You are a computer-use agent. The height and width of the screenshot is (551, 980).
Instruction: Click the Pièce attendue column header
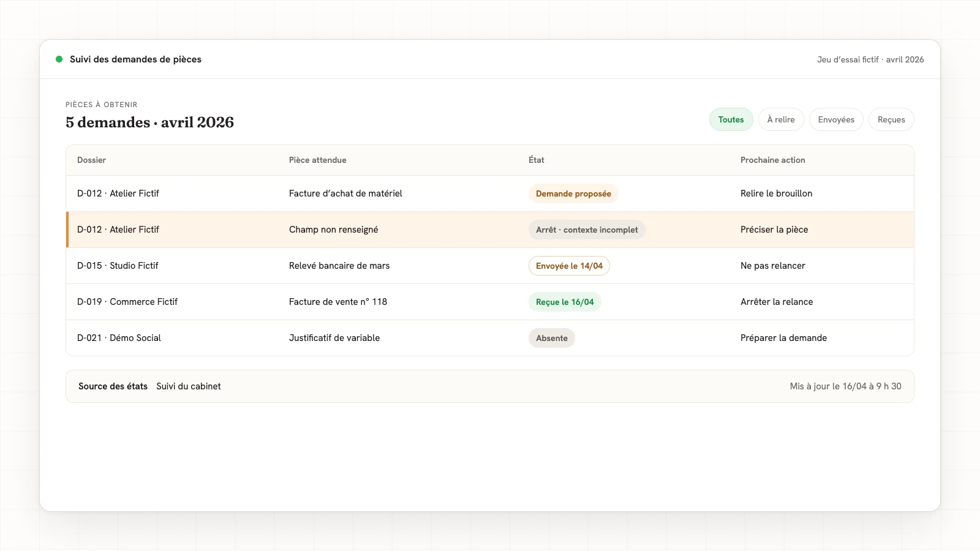pos(317,160)
